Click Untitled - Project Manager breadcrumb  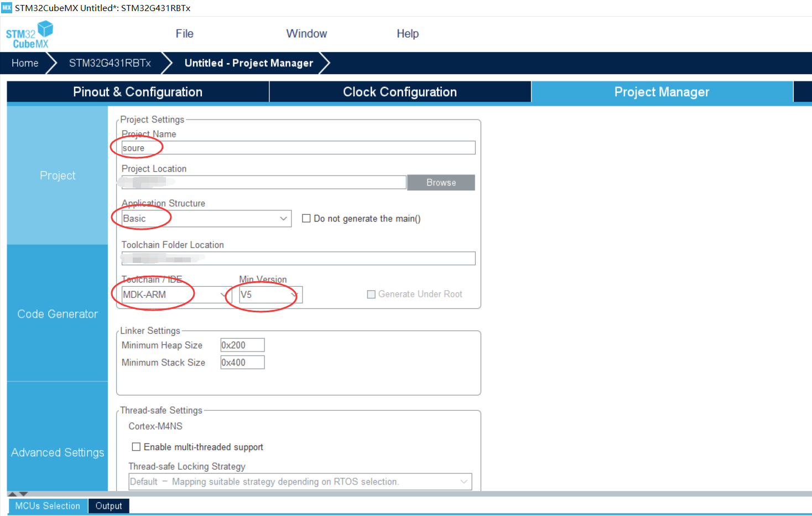coord(249,63)
